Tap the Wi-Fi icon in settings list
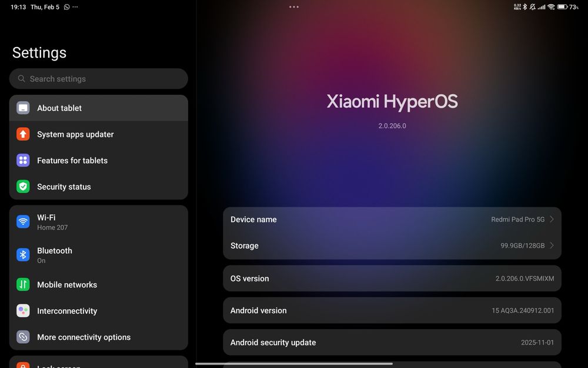Screen dimensions: 588x368 tap(23, 221)
